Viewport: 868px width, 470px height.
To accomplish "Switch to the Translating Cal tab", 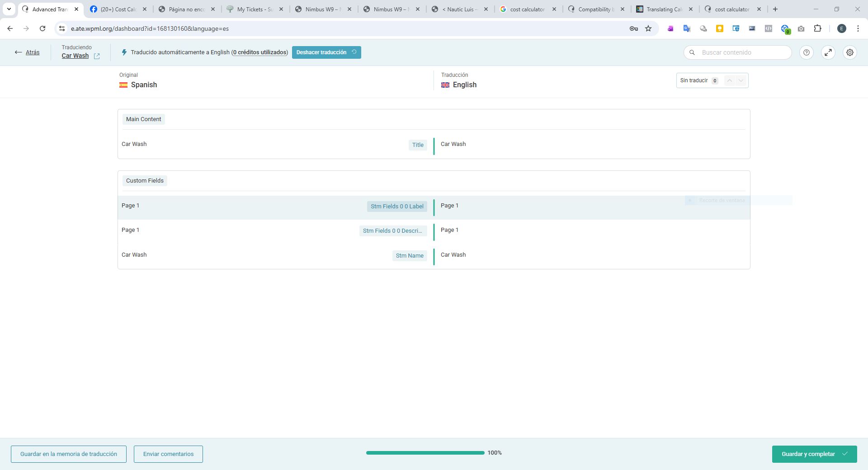I will (664, 9).
